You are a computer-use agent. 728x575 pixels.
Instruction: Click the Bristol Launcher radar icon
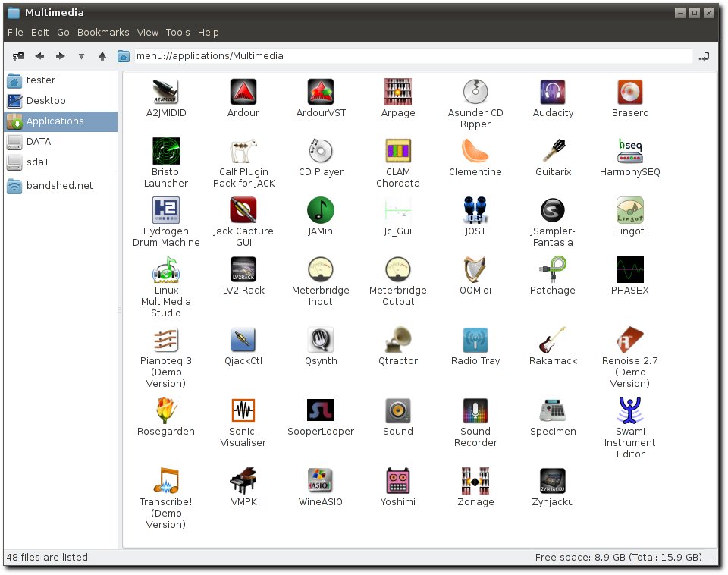coord(166,151)
